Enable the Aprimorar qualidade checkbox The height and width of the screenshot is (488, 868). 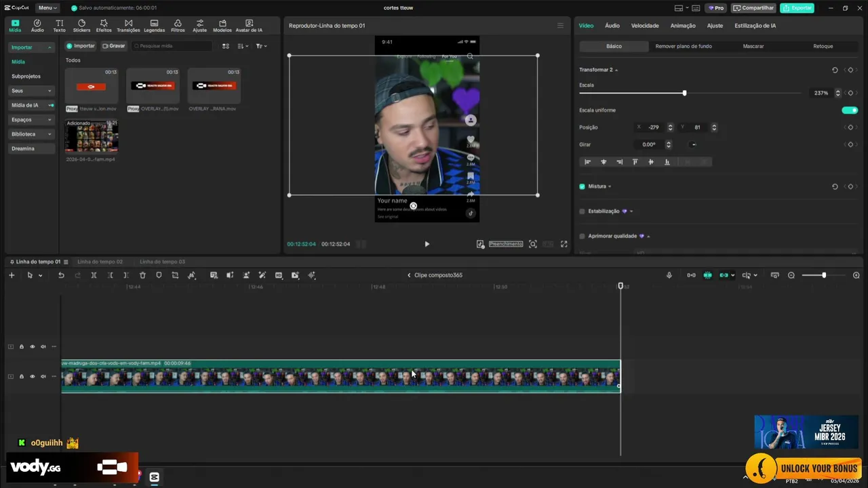(582, 237)
